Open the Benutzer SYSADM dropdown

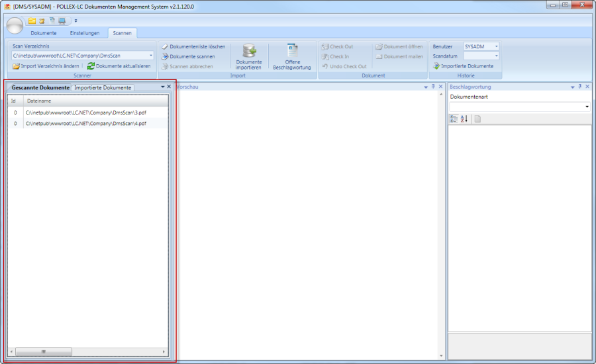(496, 47)
